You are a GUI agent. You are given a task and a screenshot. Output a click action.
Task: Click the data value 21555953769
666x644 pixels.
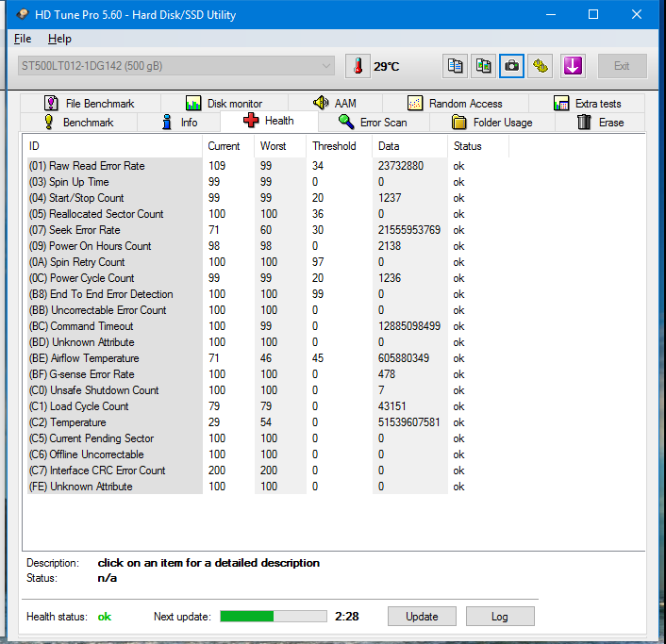point(409,230)
